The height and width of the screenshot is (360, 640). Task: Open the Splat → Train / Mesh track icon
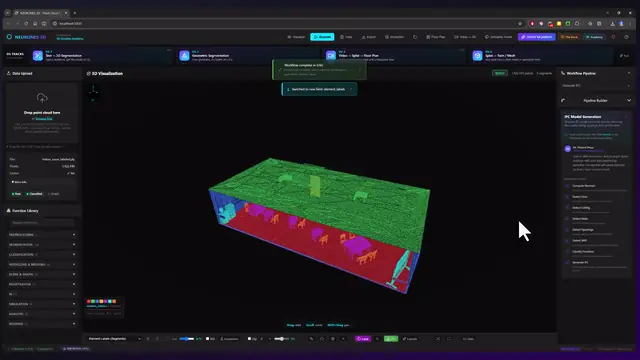[x=477, y=56]
